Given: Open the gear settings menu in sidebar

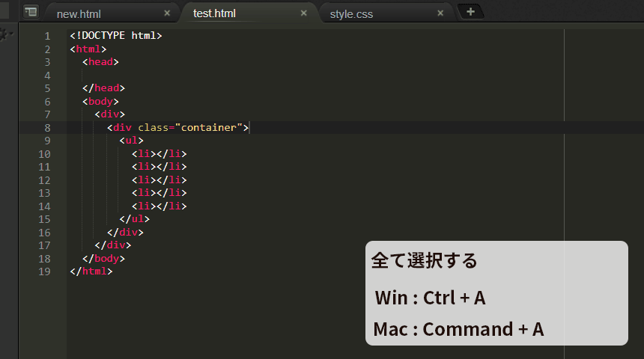Looking at the screenshot, I should (x=5, y=34).
